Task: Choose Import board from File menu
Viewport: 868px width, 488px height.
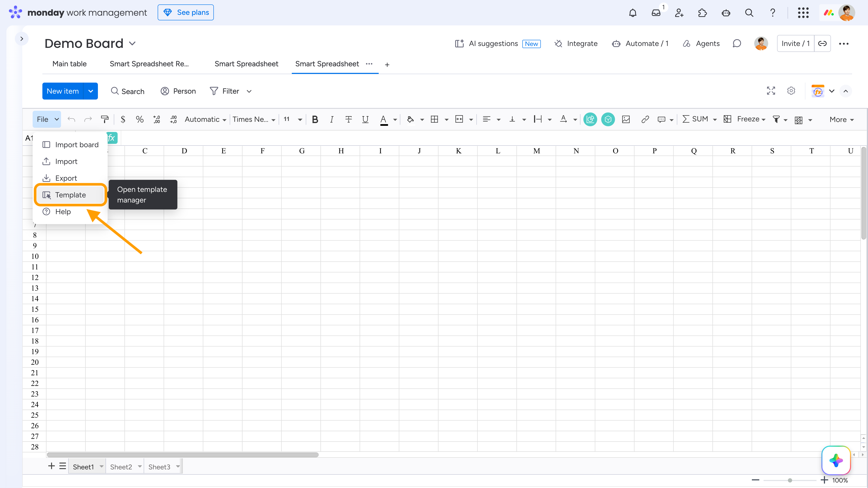Action: (70, 145)
